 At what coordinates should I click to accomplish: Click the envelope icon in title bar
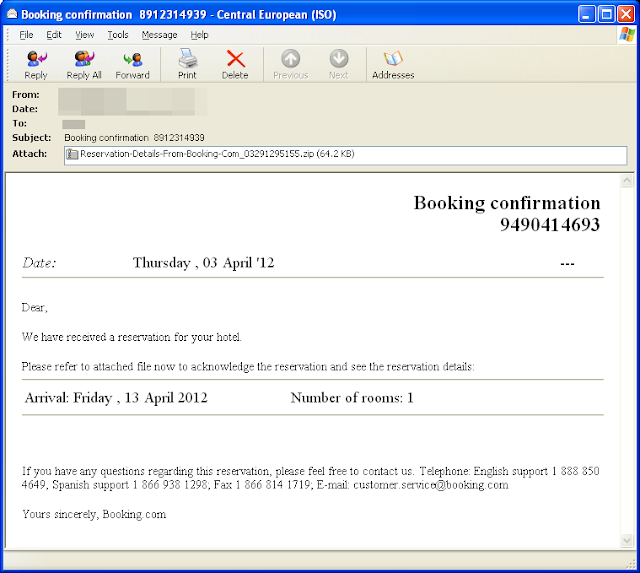click(12, 14)
